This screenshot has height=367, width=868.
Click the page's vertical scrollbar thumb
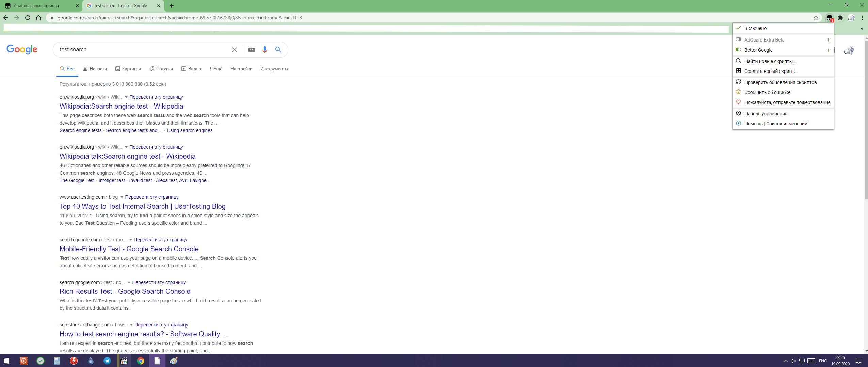[x=866, y=119]
